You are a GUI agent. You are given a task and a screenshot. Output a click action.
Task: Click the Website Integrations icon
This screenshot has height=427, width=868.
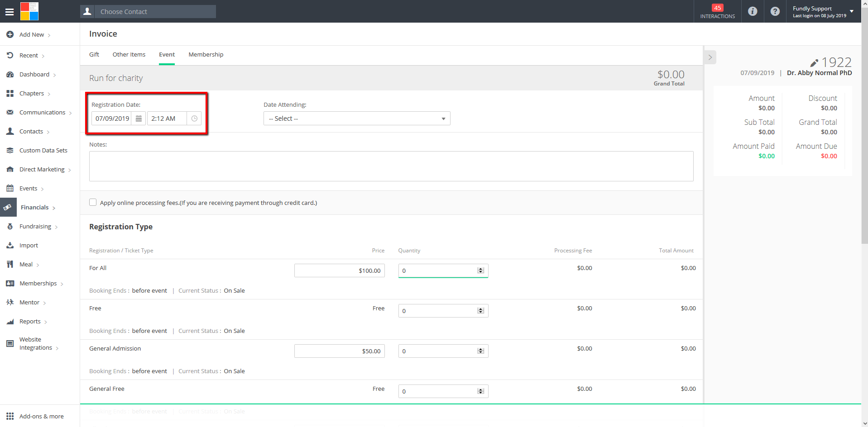click(x=10, y=343)
